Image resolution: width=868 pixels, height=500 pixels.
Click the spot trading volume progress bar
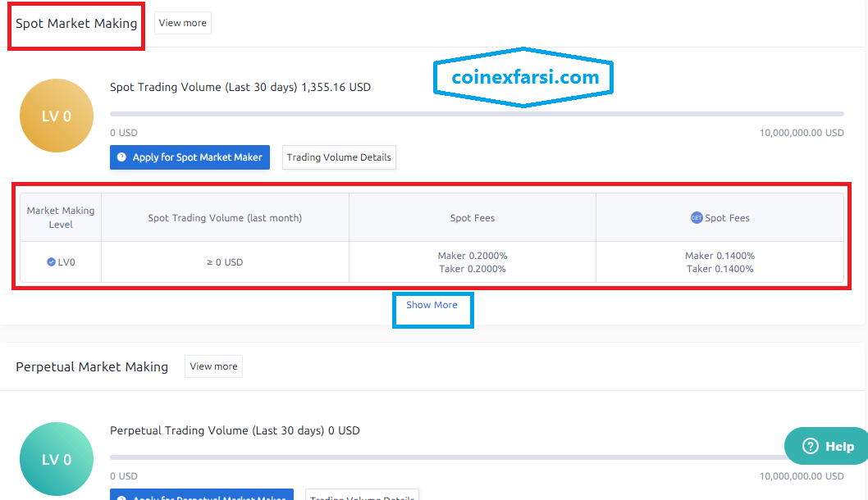point(476,114)
